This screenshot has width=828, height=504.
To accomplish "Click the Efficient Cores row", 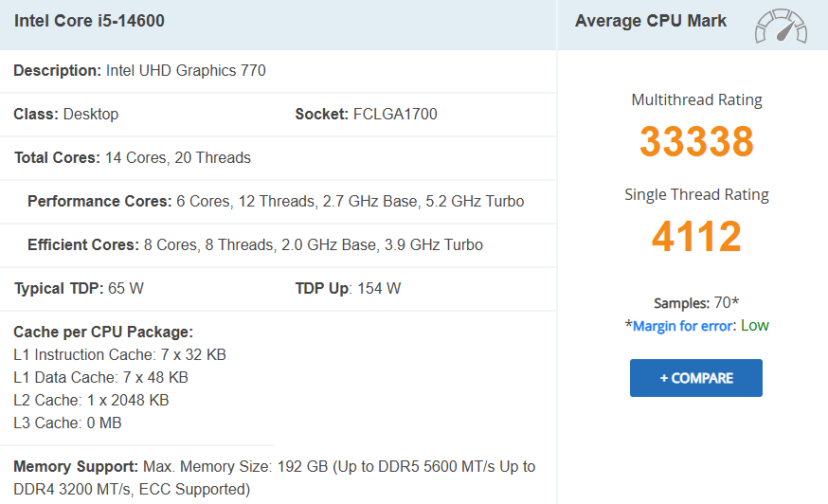I will tap(255, 244).
